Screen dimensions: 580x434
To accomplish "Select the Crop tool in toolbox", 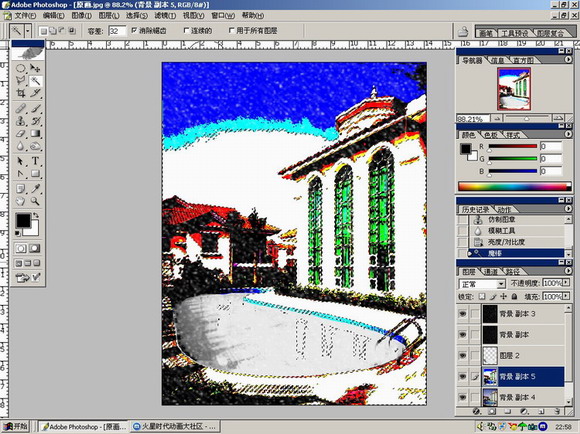I will [x=20, y=93].
